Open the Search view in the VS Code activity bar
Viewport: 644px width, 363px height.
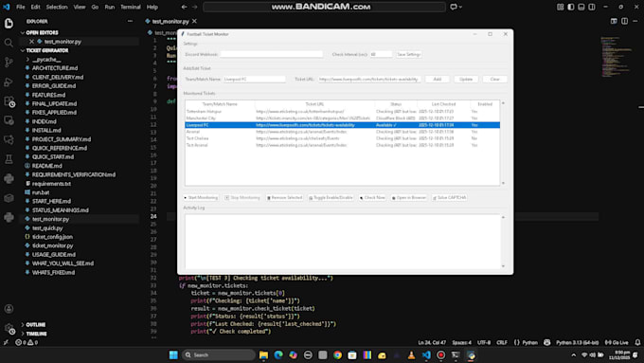point(9,43)
